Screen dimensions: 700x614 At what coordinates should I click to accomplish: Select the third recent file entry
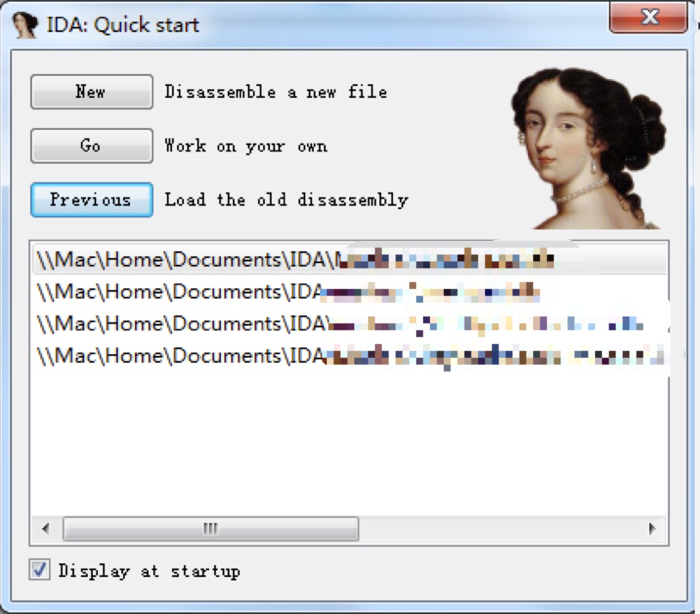(x=349, y=323)
